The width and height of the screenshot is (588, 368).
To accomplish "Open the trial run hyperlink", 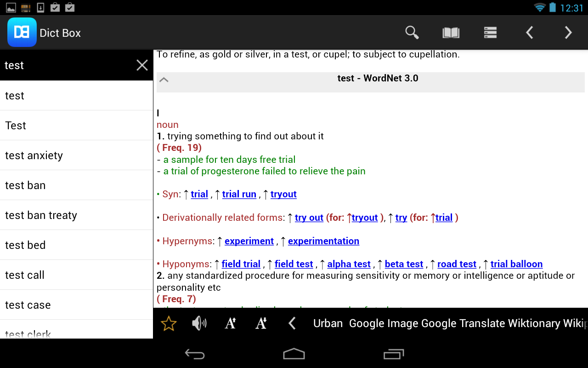I will point(239,194).
